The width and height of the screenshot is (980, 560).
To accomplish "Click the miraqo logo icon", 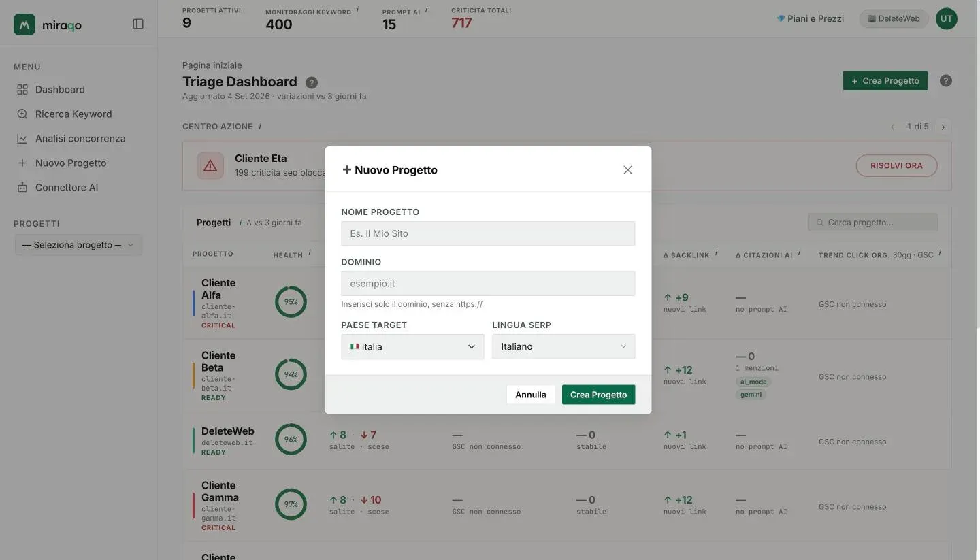I will (x=24, y=24).
